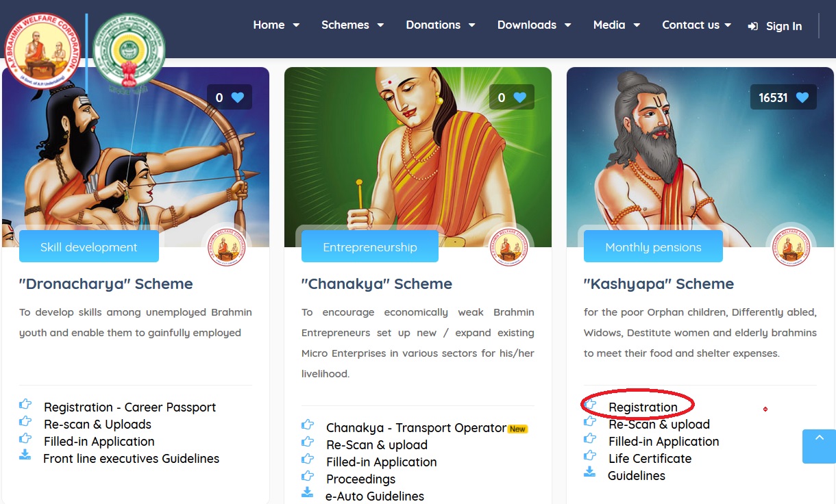
Task: Open the Media menu
Action: (617, 25)
